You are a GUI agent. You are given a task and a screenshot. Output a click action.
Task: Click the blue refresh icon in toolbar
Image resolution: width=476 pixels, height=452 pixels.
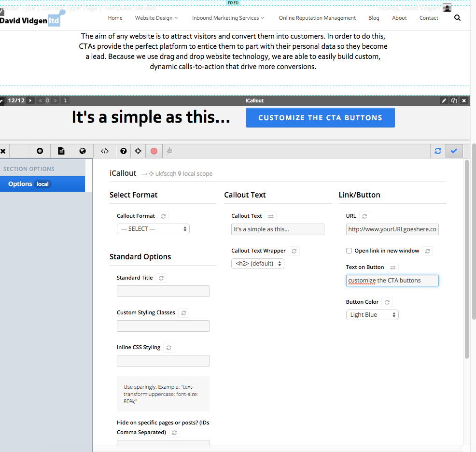[438, 151]
